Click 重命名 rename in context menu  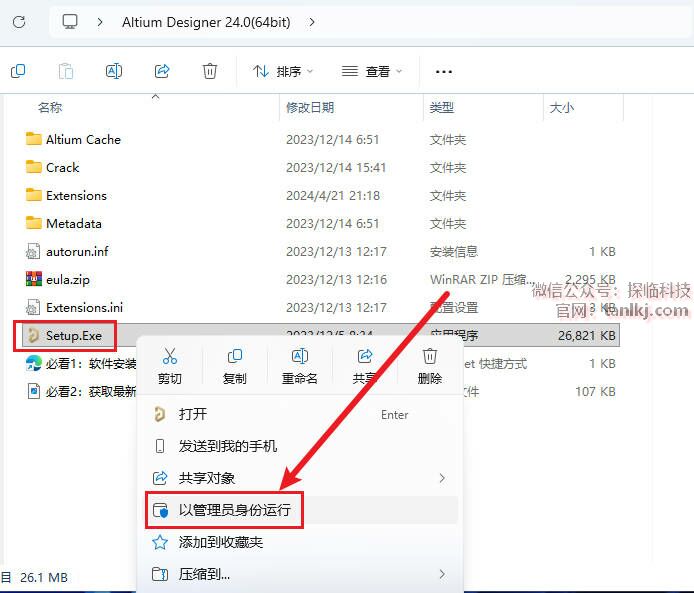pos(300,366)
